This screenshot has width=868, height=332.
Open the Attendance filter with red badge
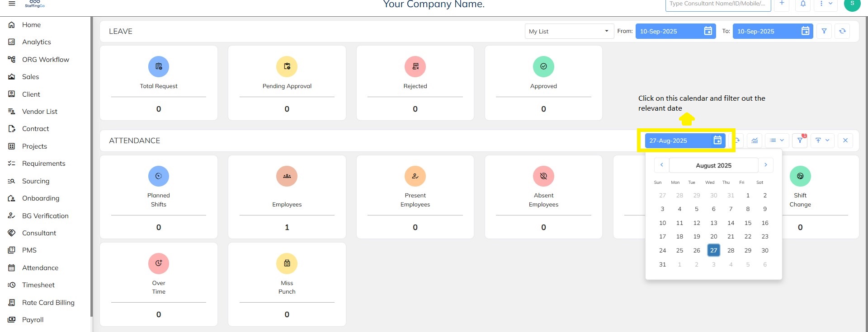[x=800, y=140]
